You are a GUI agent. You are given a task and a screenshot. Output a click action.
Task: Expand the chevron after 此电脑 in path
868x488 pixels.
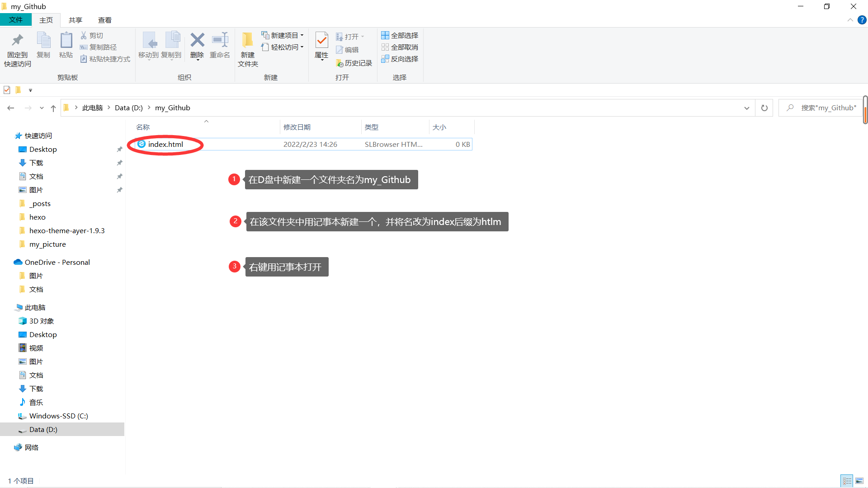(x=109, y=108)
